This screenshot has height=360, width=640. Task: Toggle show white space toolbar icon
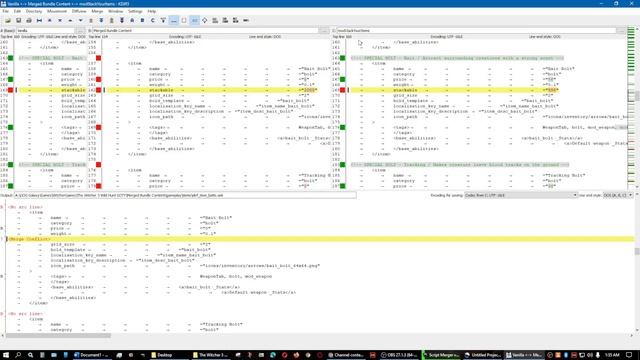[184, 20]
